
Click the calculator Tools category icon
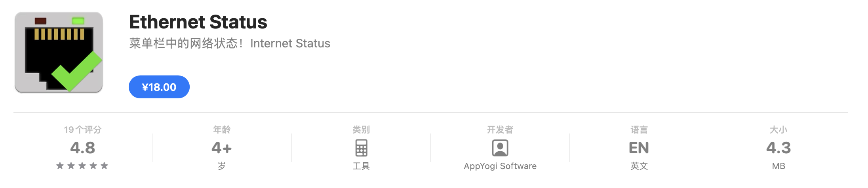(361, 148)
